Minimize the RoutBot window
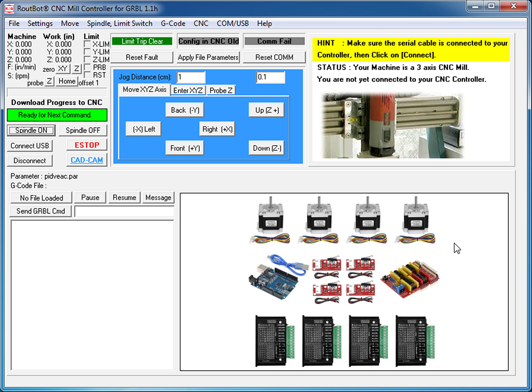 tap(475, 6)
